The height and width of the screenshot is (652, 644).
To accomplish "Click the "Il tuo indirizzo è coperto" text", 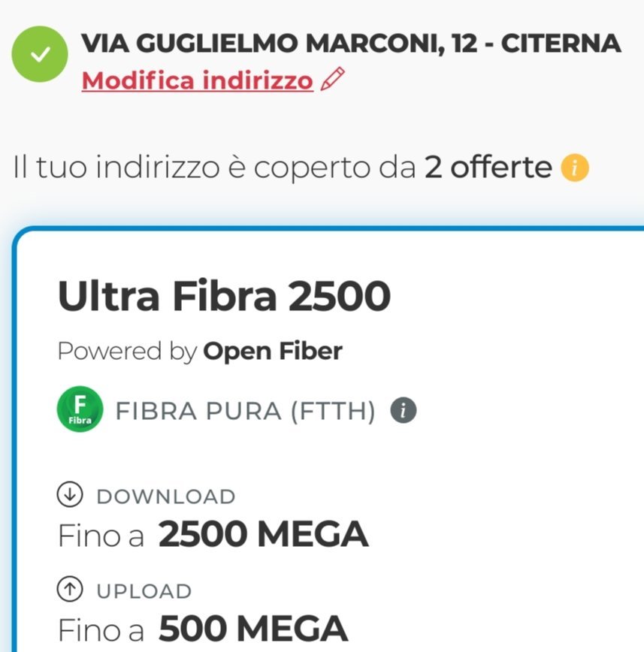I will [x=214, y=168].
